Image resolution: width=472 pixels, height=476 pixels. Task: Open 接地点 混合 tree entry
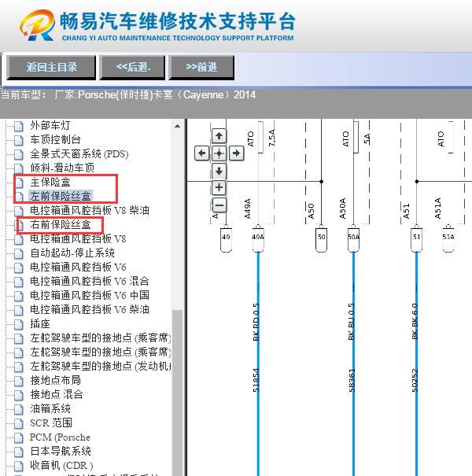[x=57, y=394]
